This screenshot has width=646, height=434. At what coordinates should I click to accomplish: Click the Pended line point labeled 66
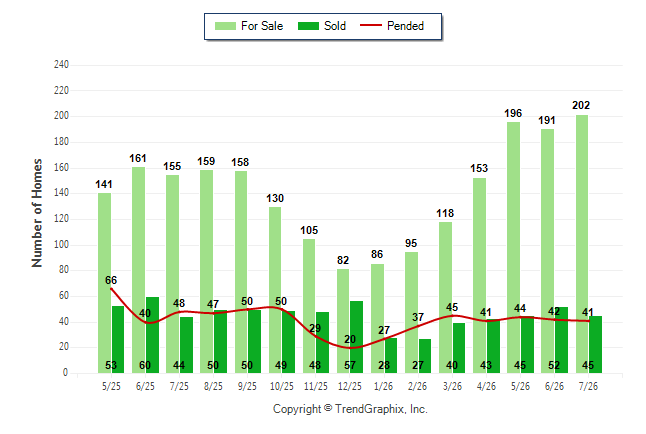point(111,289)
